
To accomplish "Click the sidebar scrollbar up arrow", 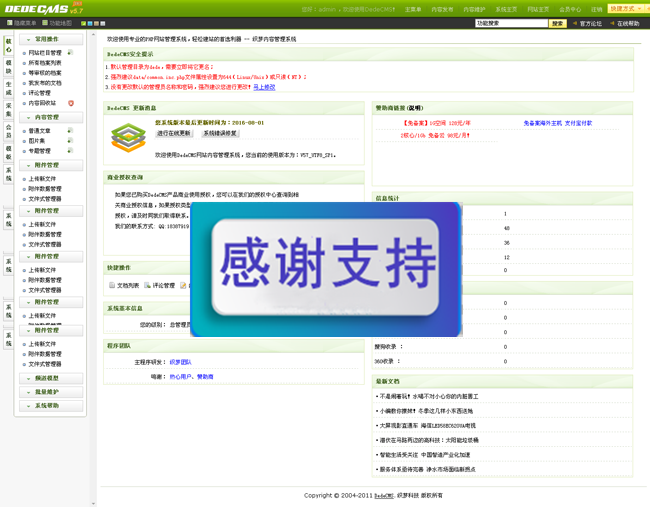I will tap(93, 35).
